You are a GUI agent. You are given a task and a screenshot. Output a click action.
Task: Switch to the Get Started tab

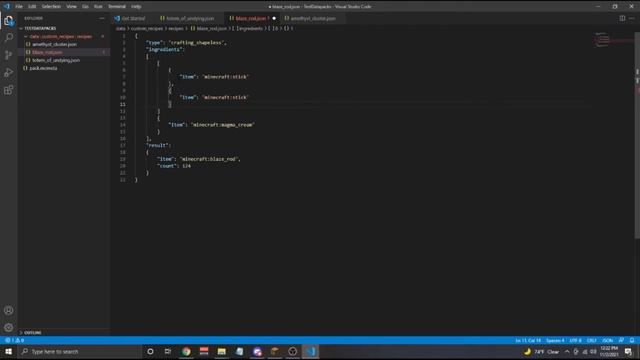click(133, 18)
